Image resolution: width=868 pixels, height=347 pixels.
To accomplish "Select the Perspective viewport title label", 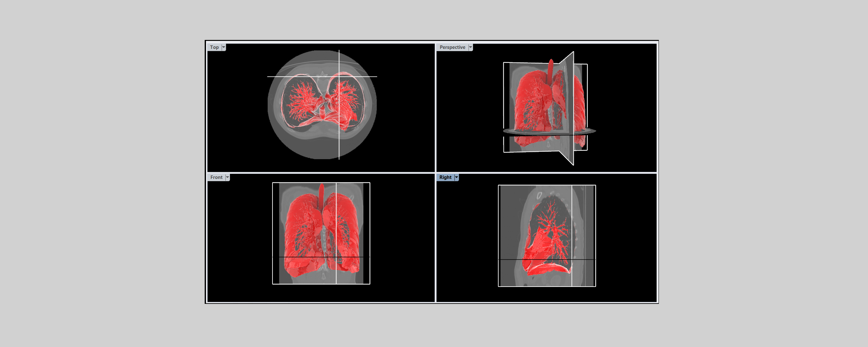I will pyautogui.click(x=452, y=47).
